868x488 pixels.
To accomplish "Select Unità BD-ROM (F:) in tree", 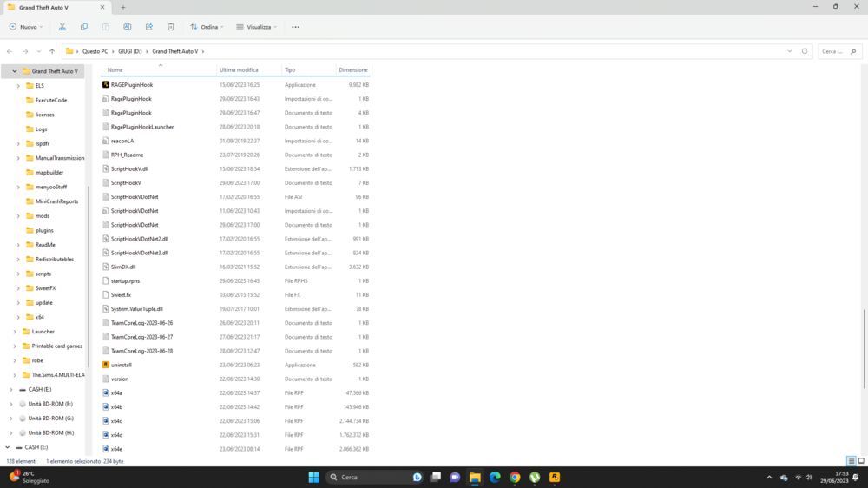I will [50, 404].
